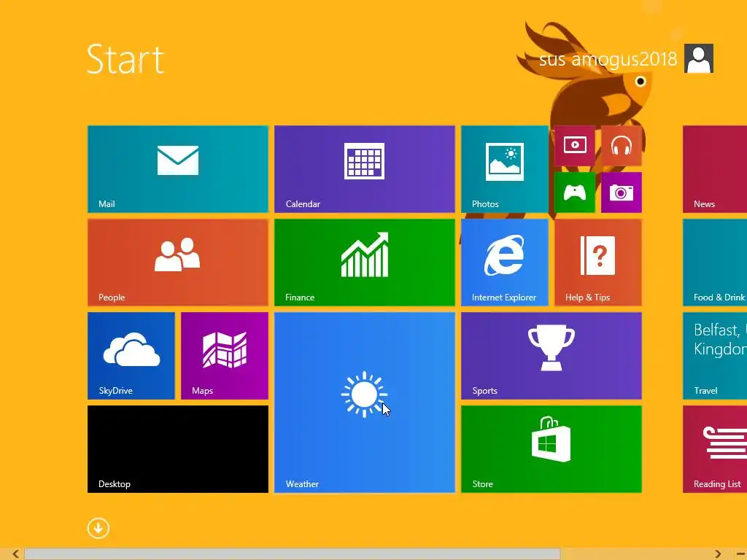
Task: Open the Mail tile
Action: coord(178,169)
